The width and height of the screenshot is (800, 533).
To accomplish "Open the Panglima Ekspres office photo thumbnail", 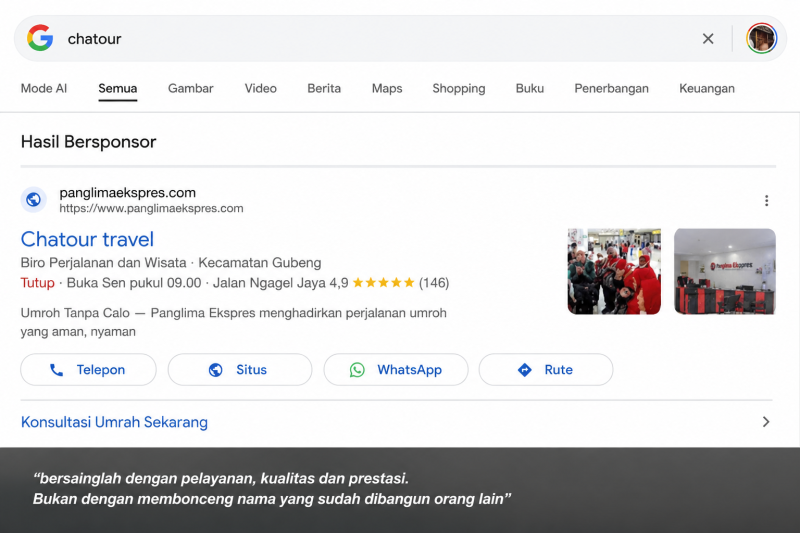I will 725,271.
